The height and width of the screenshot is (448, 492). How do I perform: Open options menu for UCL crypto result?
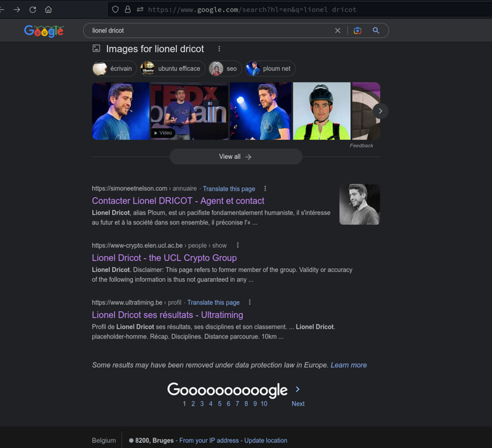point(237,245)
